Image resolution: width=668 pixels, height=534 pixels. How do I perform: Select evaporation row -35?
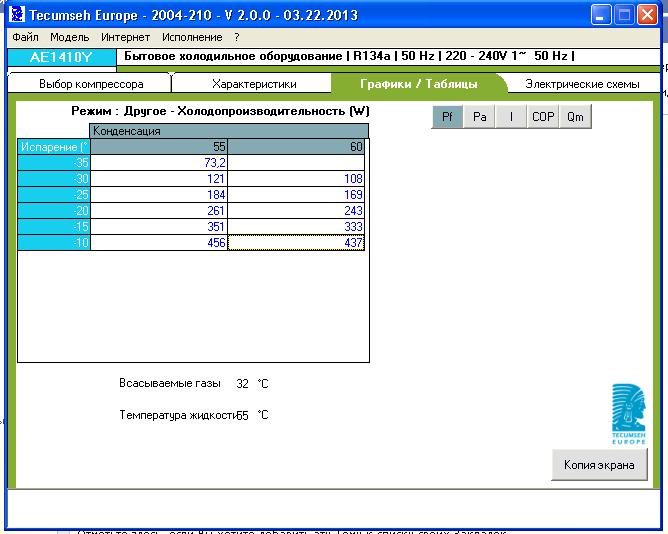pos(54,162)
